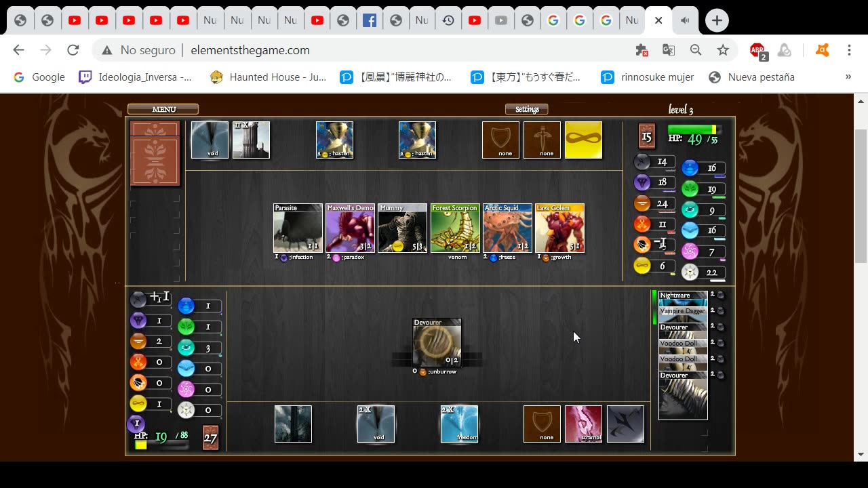
Task: Click opponent's deck counter showing 15
Action: pyautogui.click(x=646, y=136)
